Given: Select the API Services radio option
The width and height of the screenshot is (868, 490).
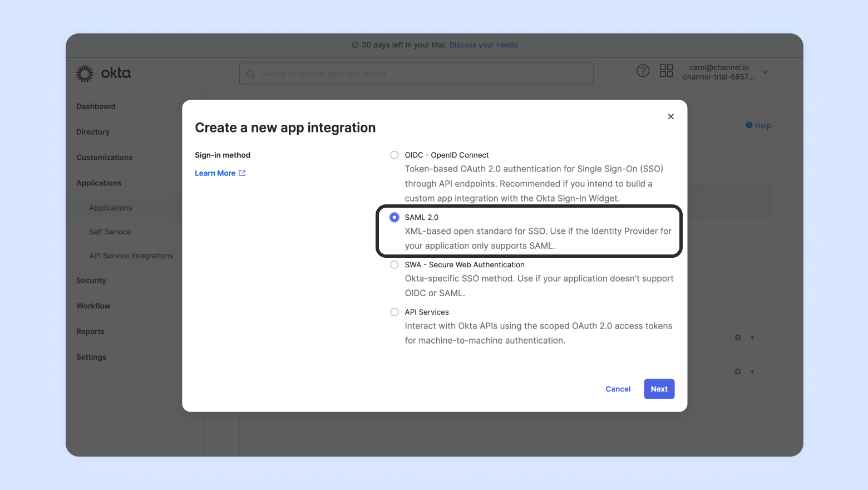Looking at the screenshot, I should click(394, 312).
